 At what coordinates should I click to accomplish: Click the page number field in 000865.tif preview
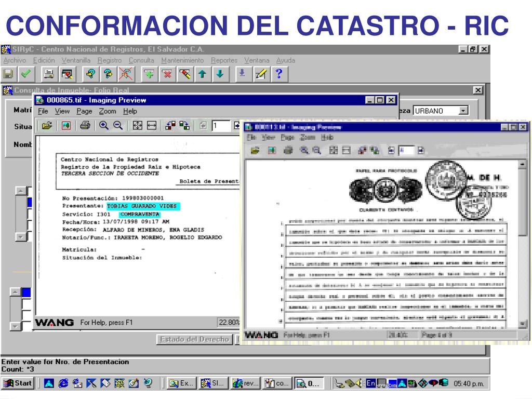(x=221, y=126)
